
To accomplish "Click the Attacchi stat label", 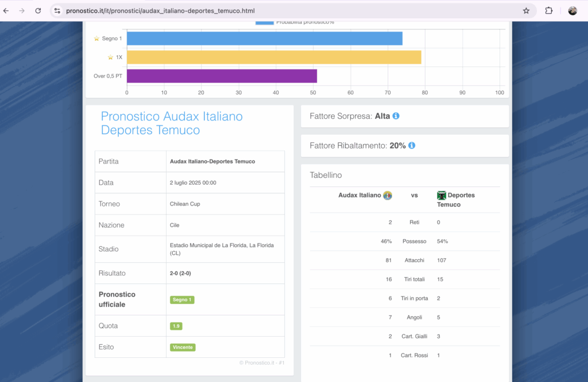I will [x=415, y=260].
